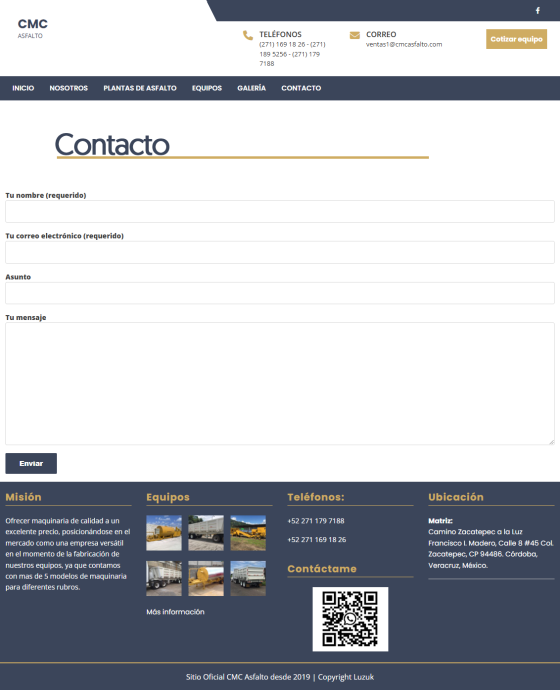
Task: Open the gray trailer thumbnail, top row
Action: tap(206, 533)
